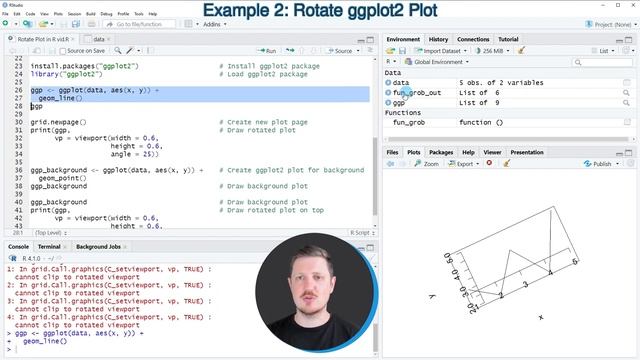Open the Global Environment dropdown
This screenshot has width=640, height=360.
[436, 62]
